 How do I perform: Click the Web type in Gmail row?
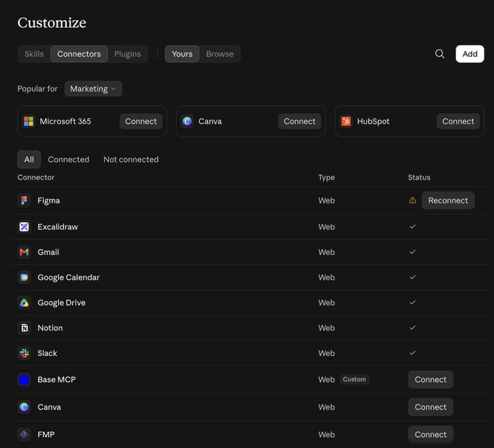pos(326,252)
